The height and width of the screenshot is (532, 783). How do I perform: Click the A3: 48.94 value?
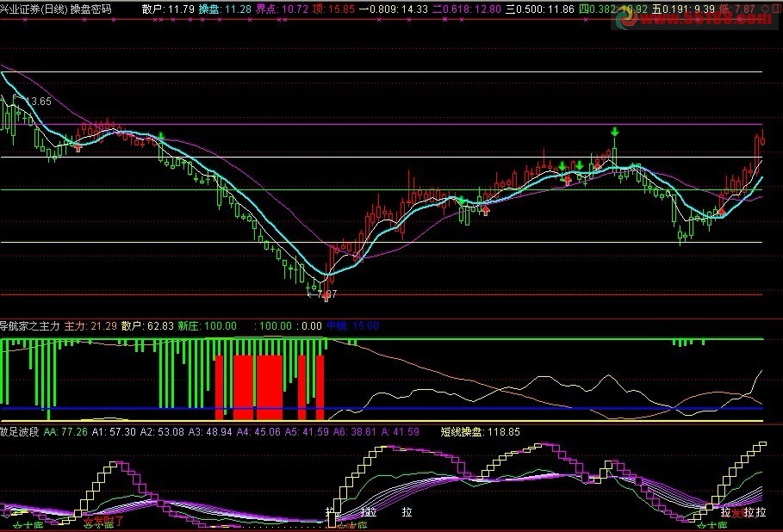click(x=210, y=431)
